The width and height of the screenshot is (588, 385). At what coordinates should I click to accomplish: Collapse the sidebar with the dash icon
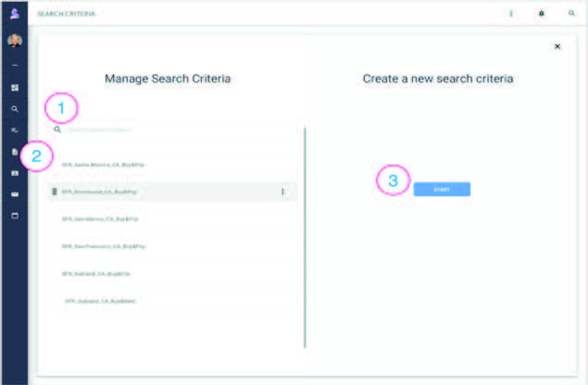[15, 65]
